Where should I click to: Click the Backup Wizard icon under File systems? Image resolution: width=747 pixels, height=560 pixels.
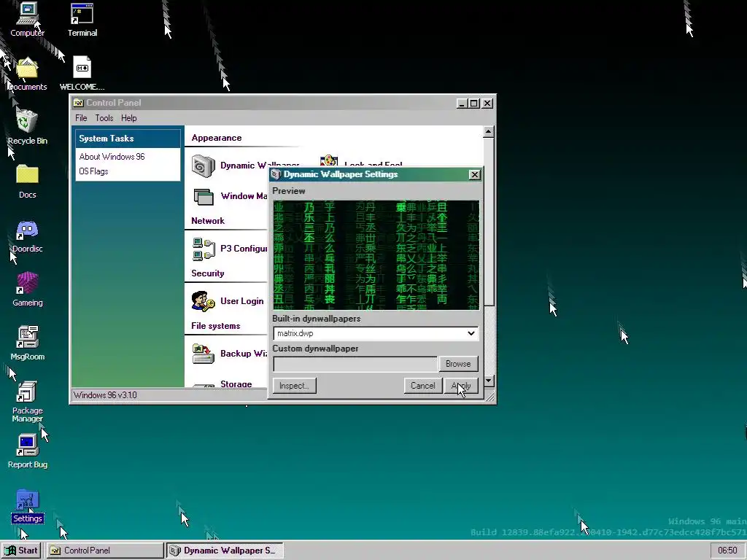click(204, 354)
